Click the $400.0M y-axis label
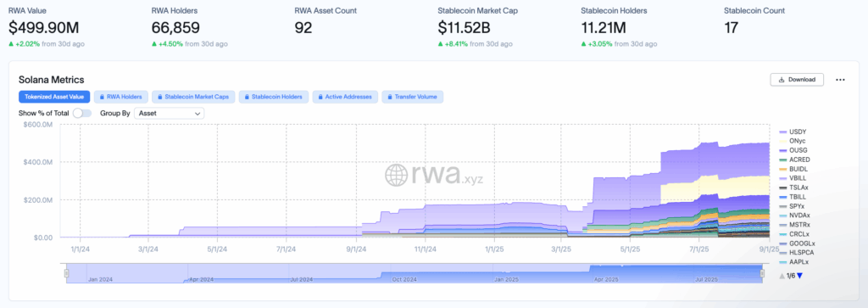868x308 pixels. coord(39,162)
